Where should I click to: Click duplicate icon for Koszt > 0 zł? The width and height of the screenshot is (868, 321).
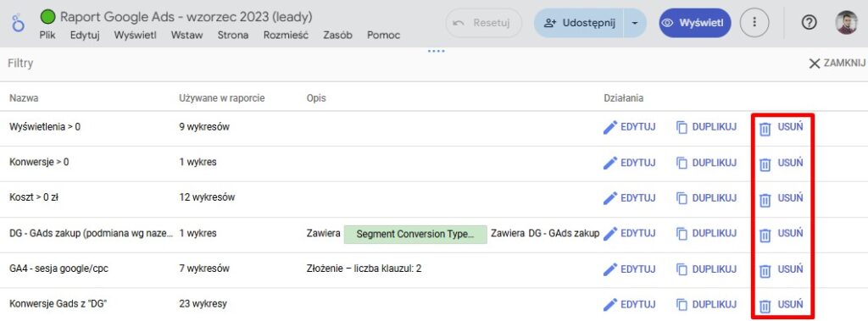click(682, 199)
